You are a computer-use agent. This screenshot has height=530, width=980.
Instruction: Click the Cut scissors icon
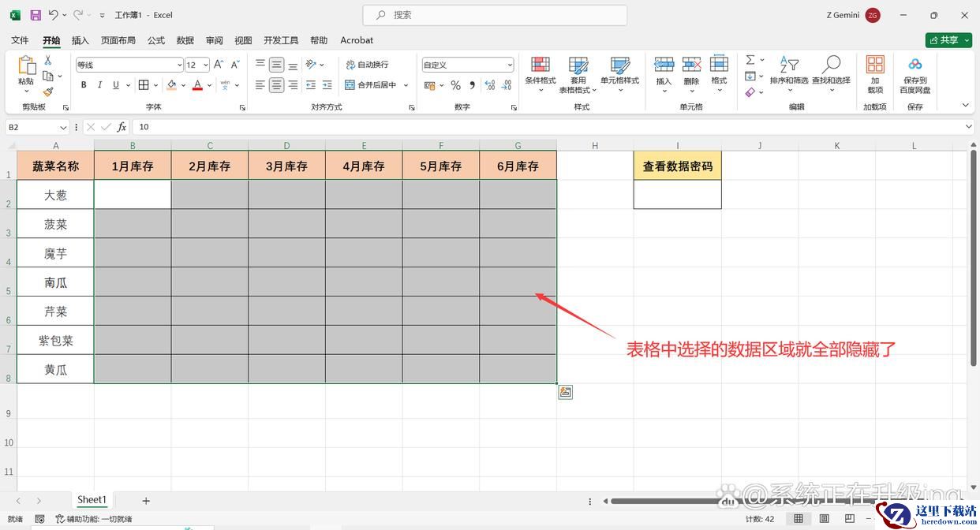click(48, 61)
